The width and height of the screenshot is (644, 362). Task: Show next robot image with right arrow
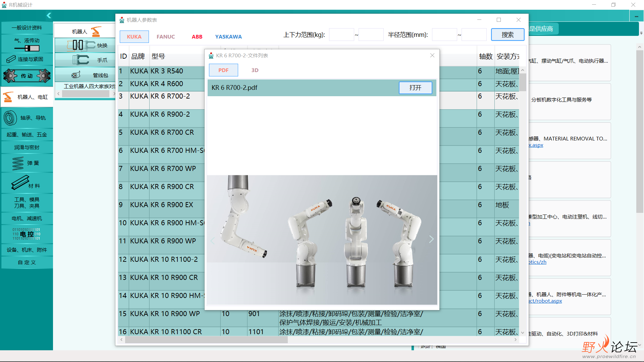pyautogui.click(x=431, y=239)
